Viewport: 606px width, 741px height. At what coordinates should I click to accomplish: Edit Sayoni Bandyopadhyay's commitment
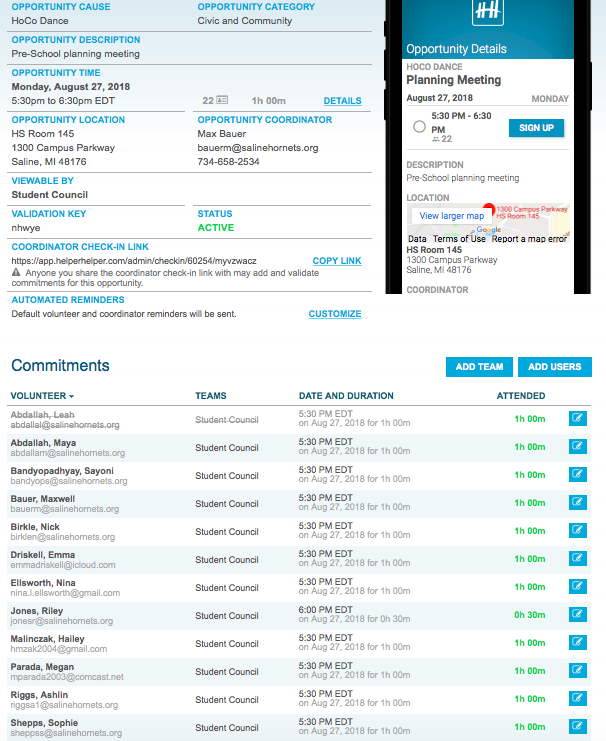(578, 474)
